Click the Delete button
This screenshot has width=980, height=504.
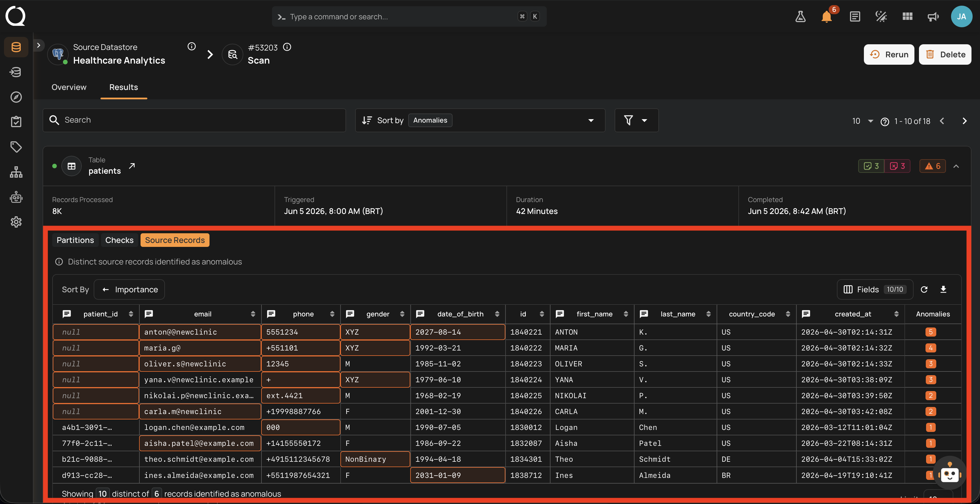click(x=945, y=54)
